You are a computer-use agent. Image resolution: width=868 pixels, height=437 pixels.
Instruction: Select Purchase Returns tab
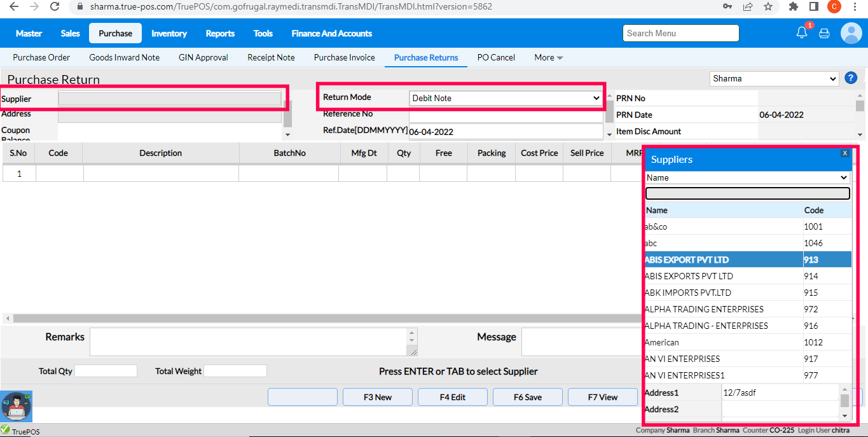click(x=426, y=57)
